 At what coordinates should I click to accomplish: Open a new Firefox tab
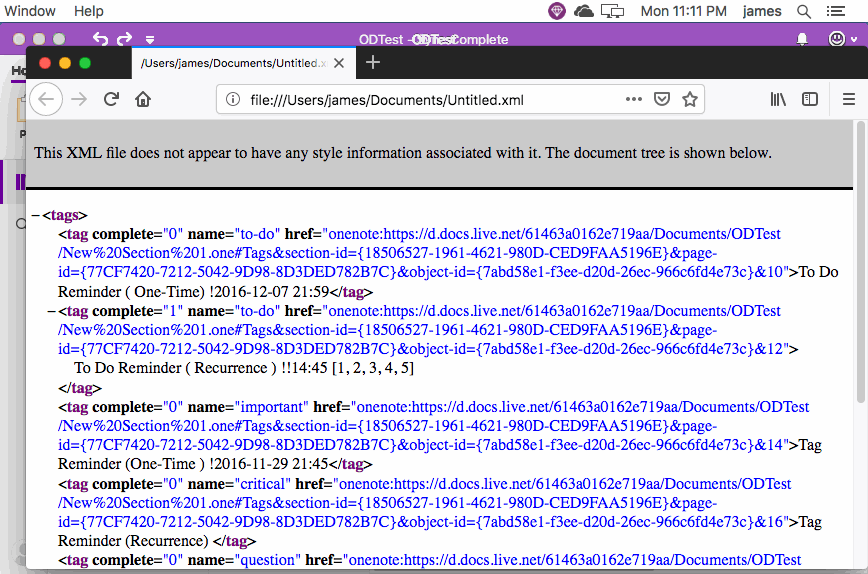tap(373, 63)
